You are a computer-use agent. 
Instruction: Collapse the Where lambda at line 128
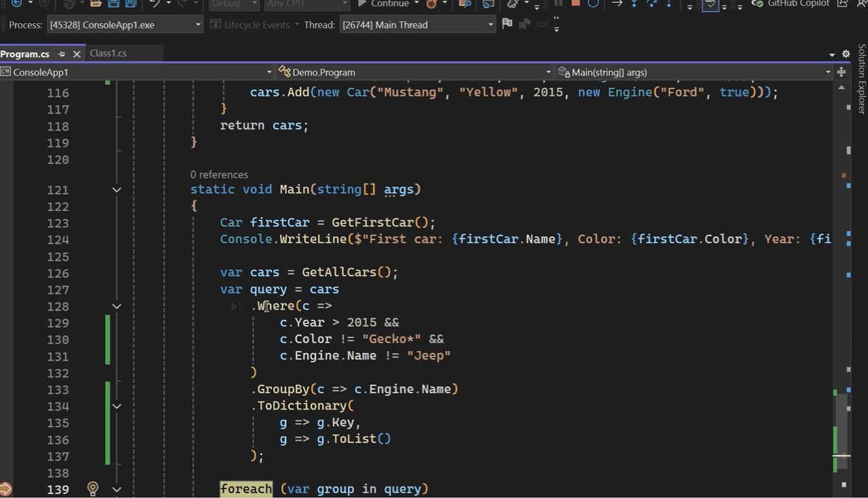pyautogui.click(x=116, y=306)
